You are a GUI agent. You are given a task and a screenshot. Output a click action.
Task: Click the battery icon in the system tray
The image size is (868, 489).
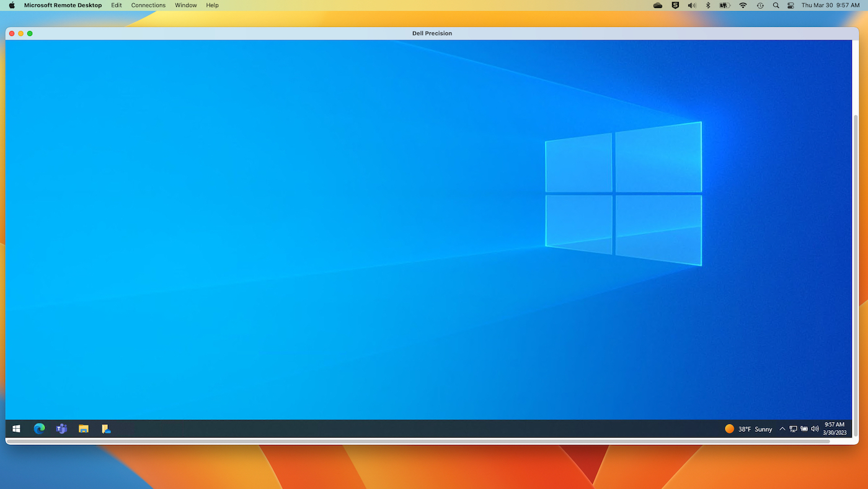[804, 428]
